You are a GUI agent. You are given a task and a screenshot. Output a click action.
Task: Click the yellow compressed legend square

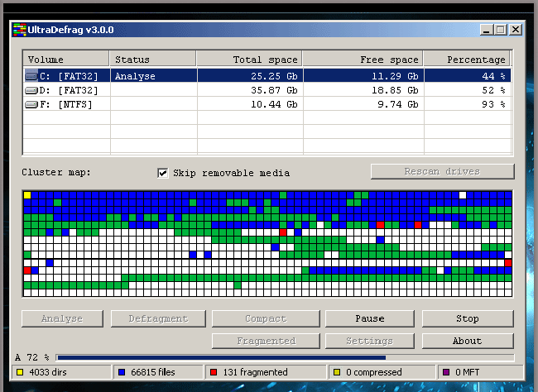[x=337, y=372]
